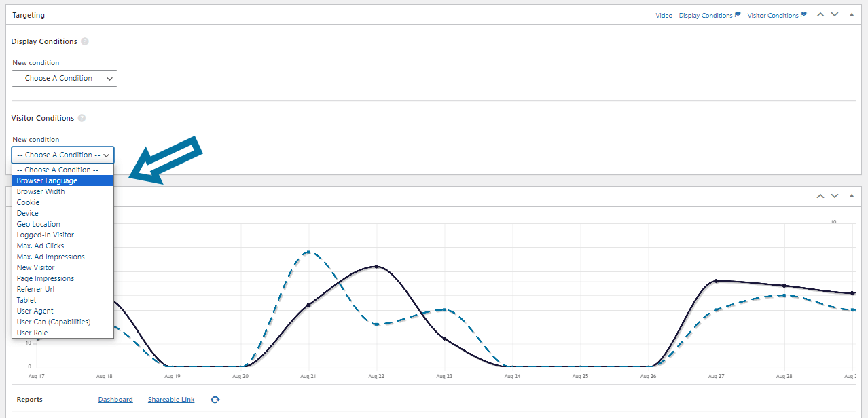Click the Aug 22 solid line data point
The width and height of the screenshot is (868, 418).
tap(376, 267)
